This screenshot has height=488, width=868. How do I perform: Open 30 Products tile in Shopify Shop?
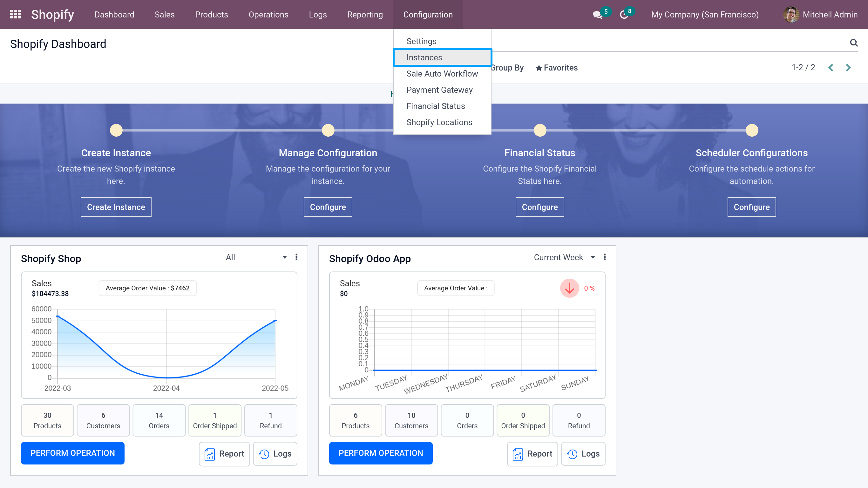(x=48, y=420)
